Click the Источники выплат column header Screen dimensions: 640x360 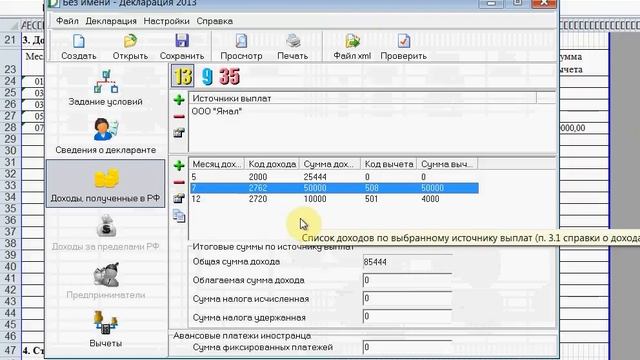(x=363, y=98)
